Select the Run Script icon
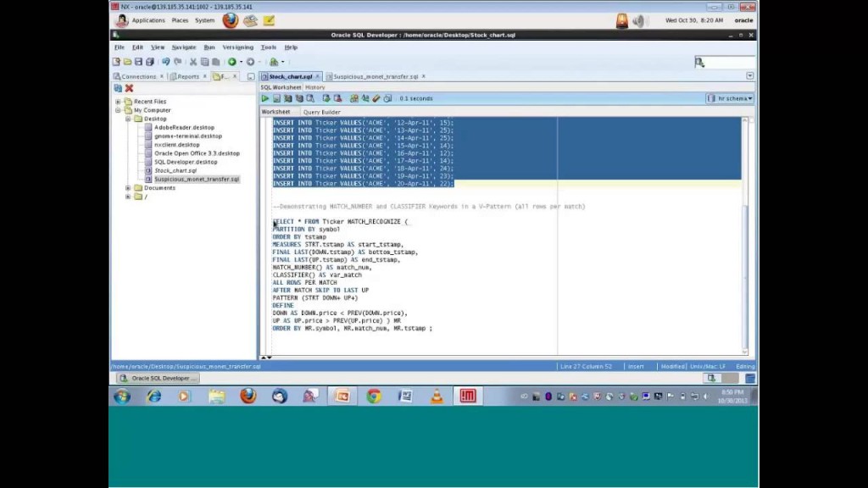This screenshot has width=868, height=488. pos(276,98)
